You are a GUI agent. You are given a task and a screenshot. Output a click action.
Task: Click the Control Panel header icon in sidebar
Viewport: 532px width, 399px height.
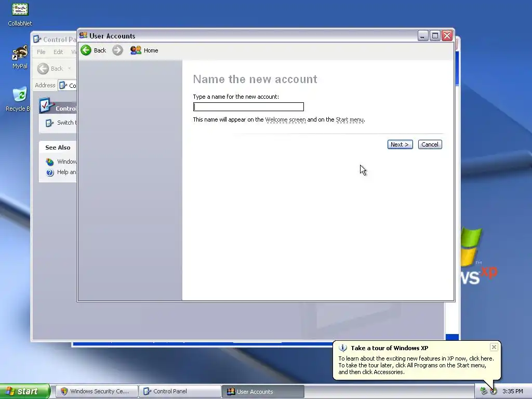(x=46, y=105)
